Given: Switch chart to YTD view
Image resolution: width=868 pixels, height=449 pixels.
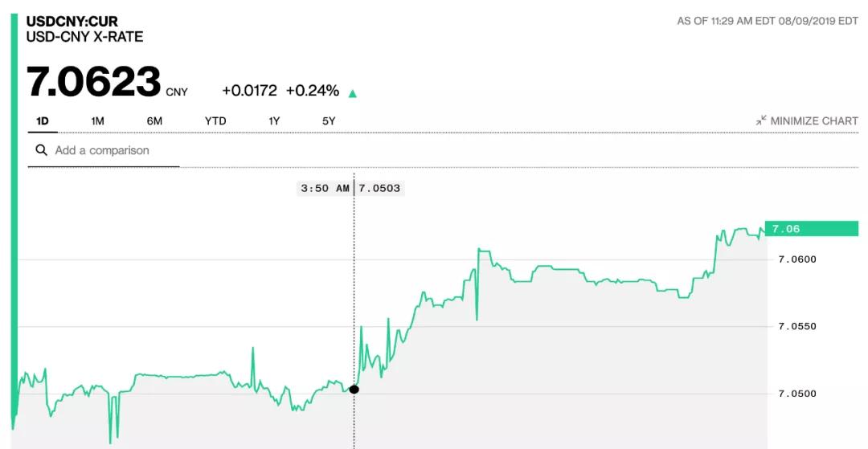Looking at the screenshot, I should 215,120.
